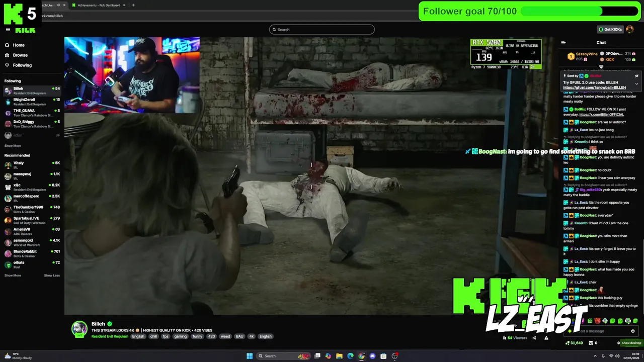Open recommended channel messymaj

(32, 176)
